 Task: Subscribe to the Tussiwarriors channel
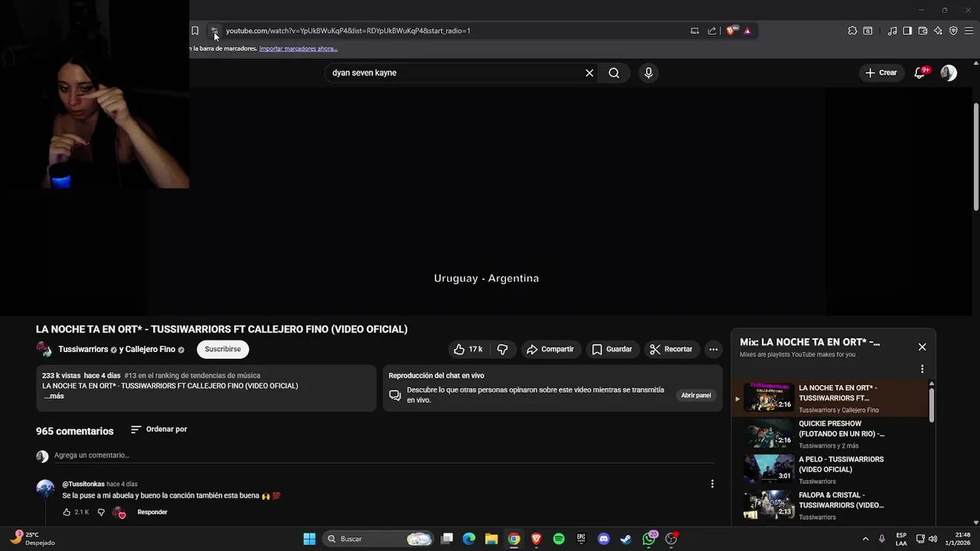(x=223, y=349)
